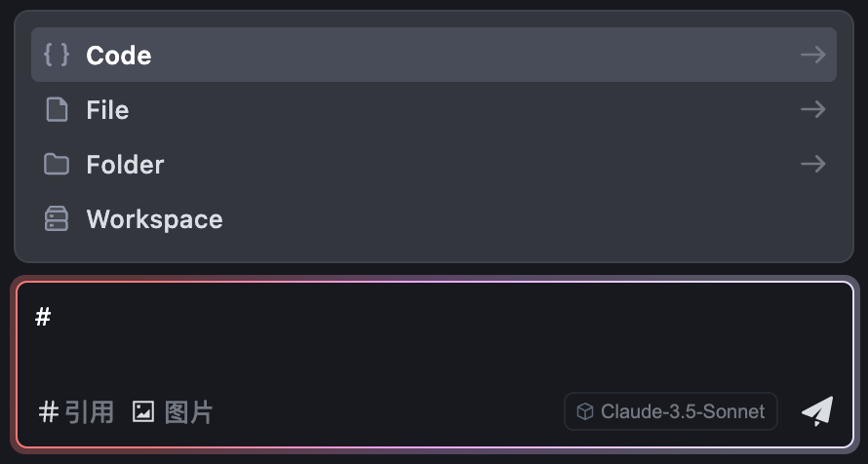
Task: Select the Code menu entry label
Action: [x=118, y=56]
